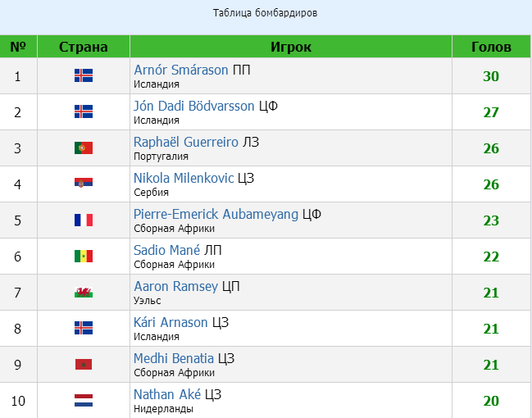Click the France flag icon
This screenshot has height=418, width=532.
point(84,220)
